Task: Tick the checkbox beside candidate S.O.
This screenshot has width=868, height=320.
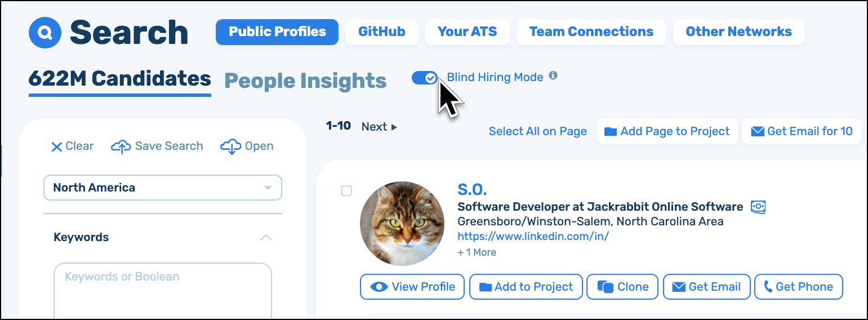Action: 346,191
